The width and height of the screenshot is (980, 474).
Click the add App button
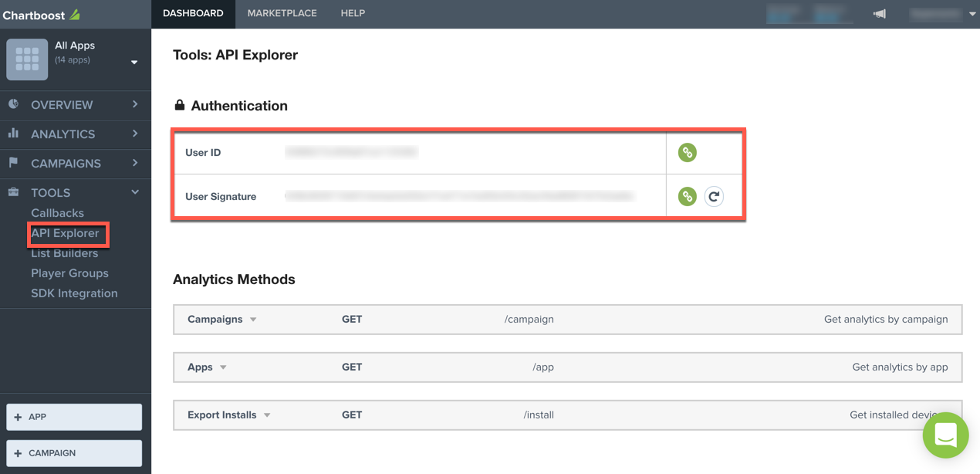pyautogui.click(x=74, y=417)
